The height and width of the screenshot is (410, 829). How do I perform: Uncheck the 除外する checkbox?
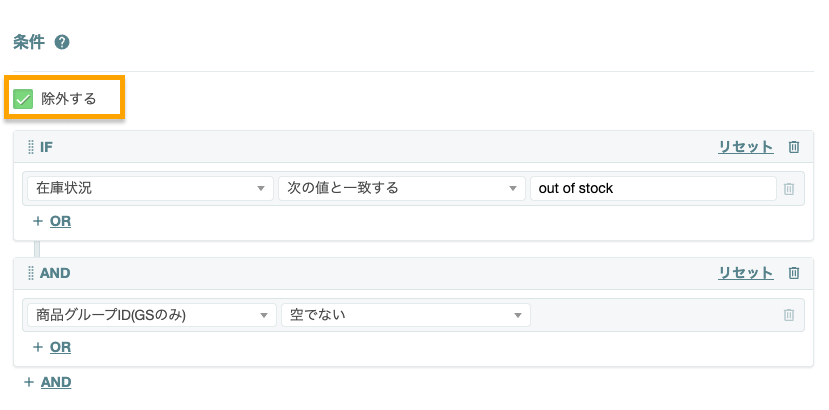coord(23,99)
